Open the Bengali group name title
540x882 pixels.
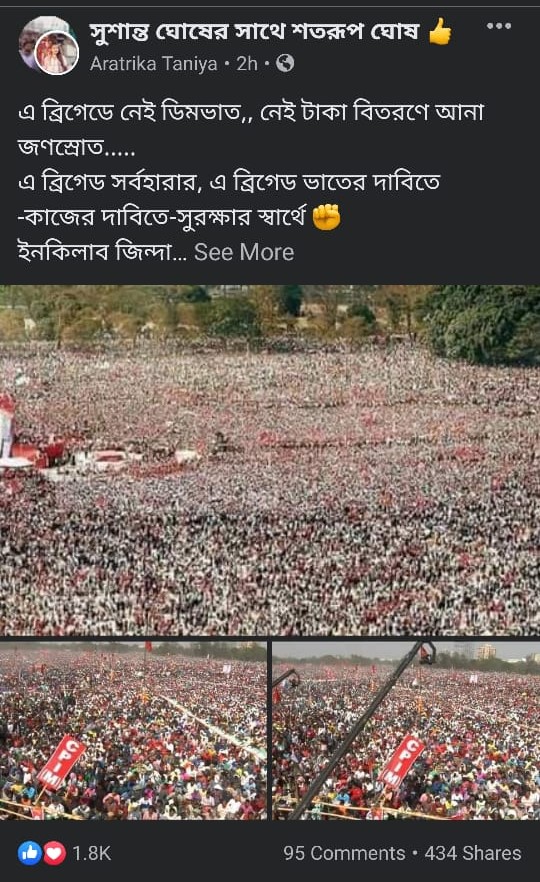click(254, 32)
